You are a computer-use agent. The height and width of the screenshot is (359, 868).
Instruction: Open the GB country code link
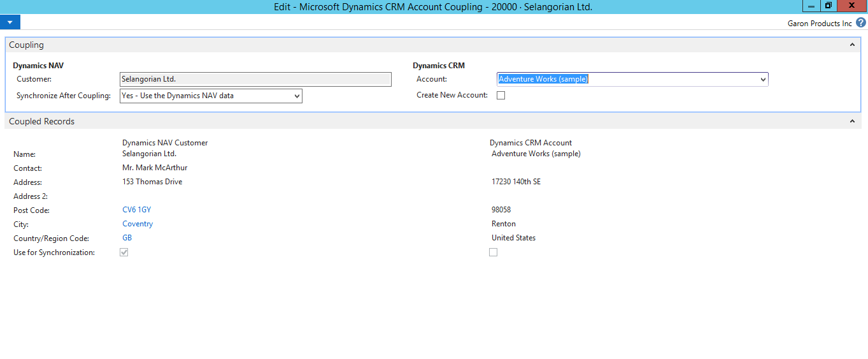[x=127, y=238]
